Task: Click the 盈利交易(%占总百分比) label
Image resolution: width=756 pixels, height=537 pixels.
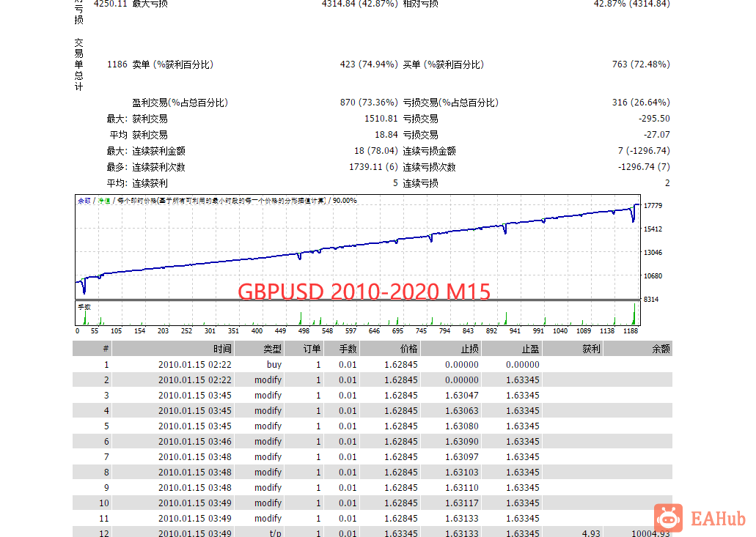Action: (x=180, y=103)
